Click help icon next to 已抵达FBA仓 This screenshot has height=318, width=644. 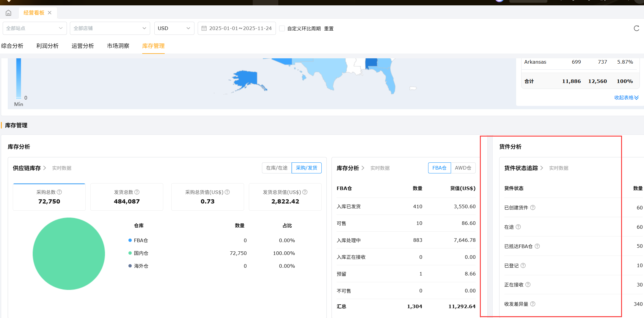click(537, 246)
